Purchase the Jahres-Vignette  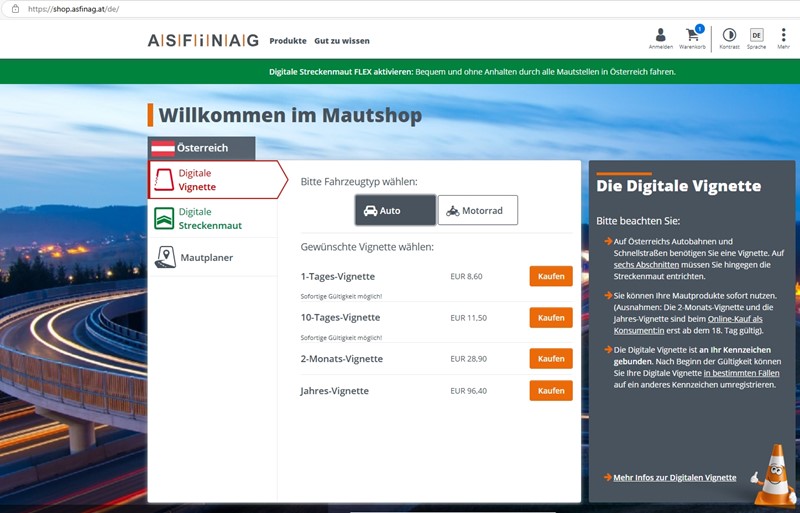pyautogui.click(x=551, y=391)
